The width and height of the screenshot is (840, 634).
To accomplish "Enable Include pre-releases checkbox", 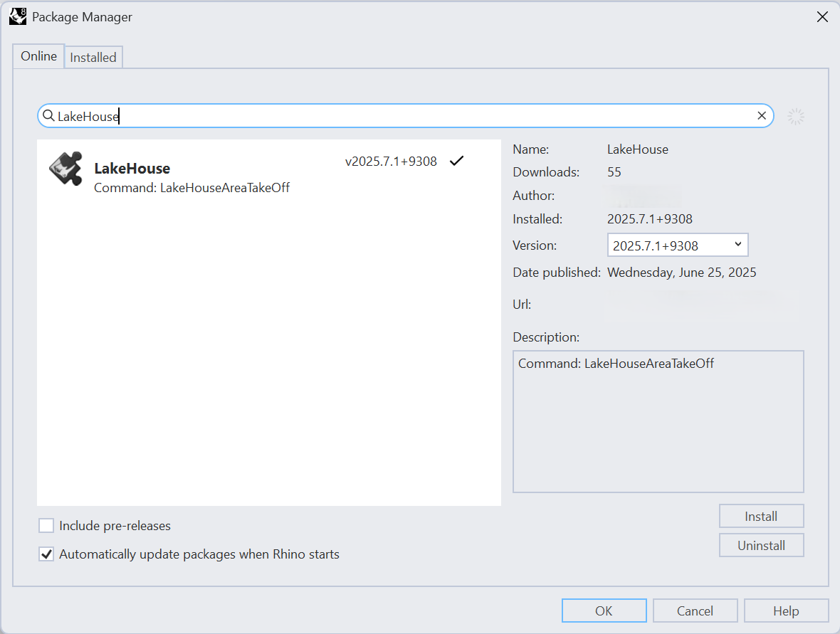I will click(x=46, y=525).
